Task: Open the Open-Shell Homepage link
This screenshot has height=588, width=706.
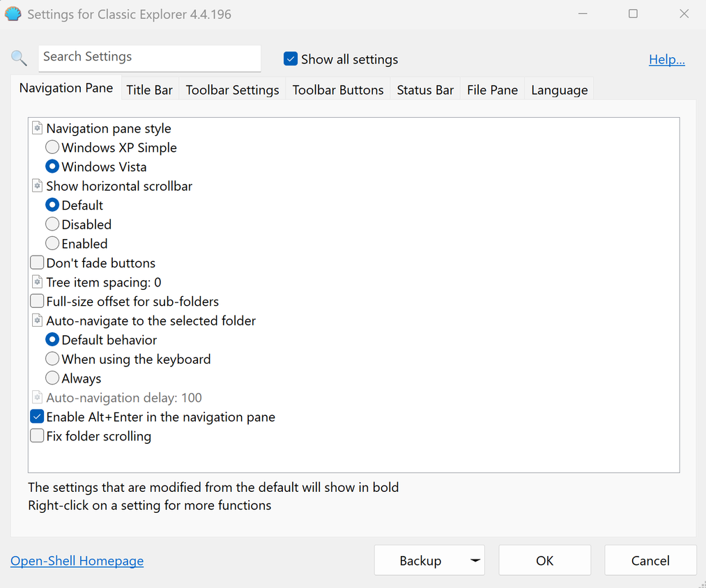Action: coord(77,561)
